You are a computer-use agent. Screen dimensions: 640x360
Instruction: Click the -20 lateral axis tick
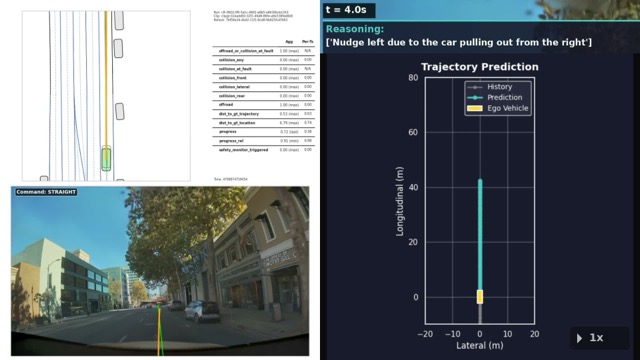pyautogui.click(x=425, y=334)
